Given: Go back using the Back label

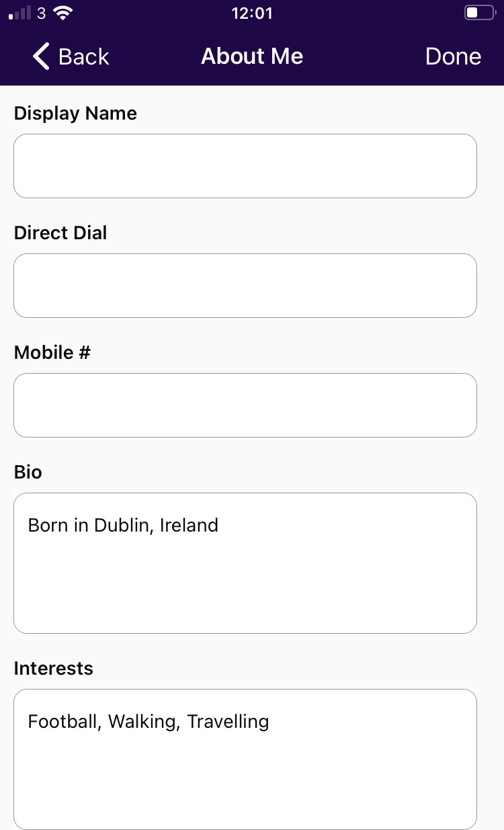Looking at the screenshot, I should [83, 56].
